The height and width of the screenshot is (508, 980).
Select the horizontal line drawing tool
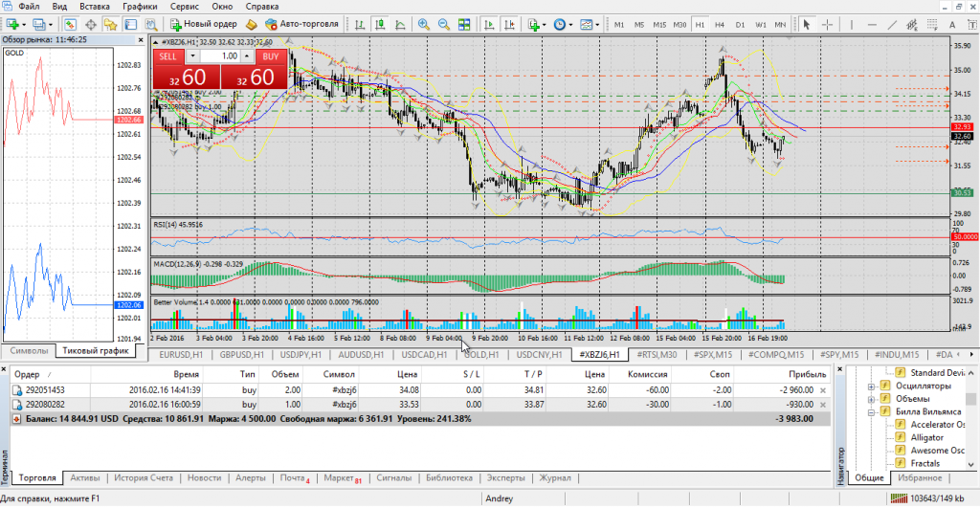tap(870, 23)
